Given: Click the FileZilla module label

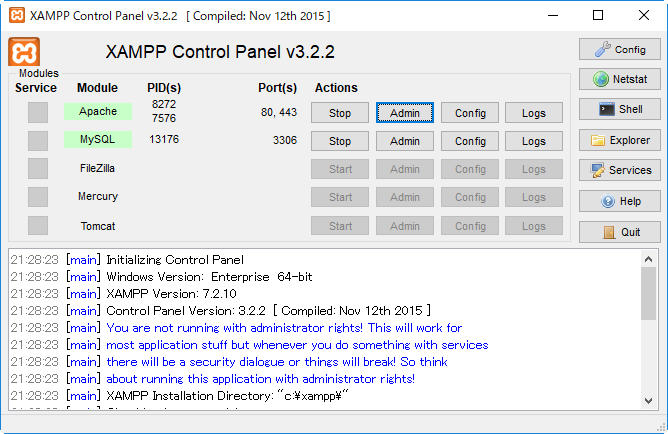Looking at the screenshot, I should 97,168.
